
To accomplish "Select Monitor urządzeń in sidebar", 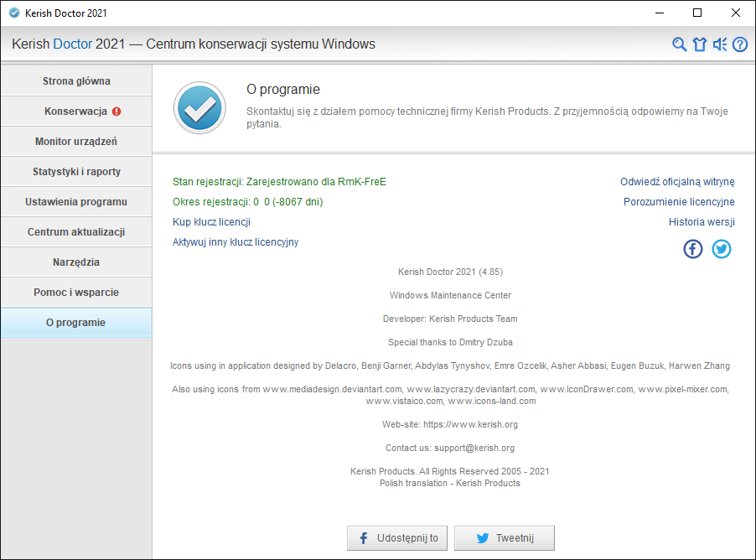I will 76,142.
